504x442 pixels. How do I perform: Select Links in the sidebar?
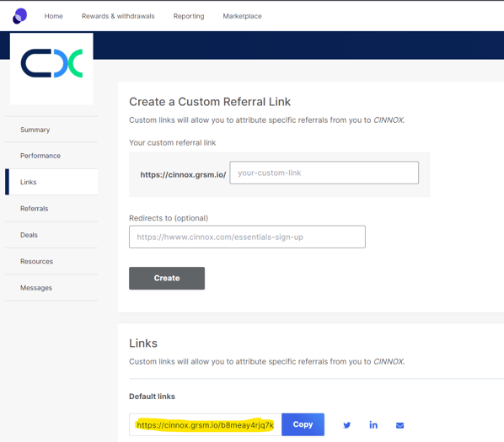coord(51,182)
